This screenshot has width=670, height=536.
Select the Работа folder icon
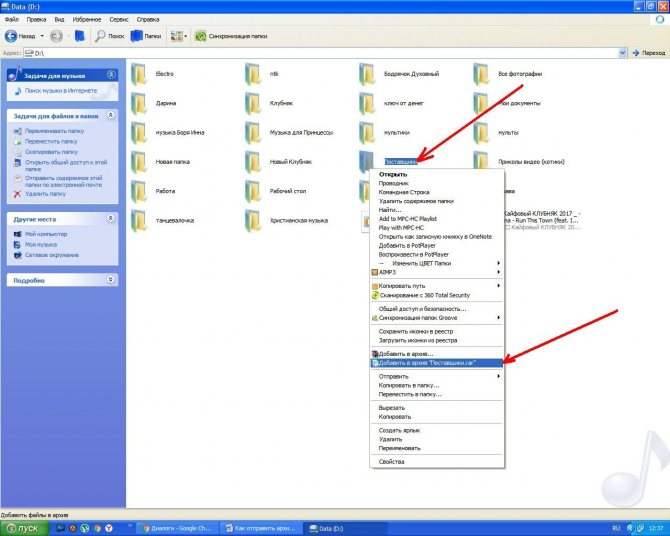coord(138,191)
